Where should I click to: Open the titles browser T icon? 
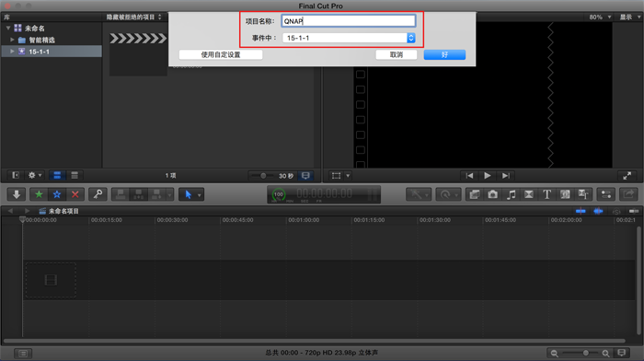pos(546,194)
